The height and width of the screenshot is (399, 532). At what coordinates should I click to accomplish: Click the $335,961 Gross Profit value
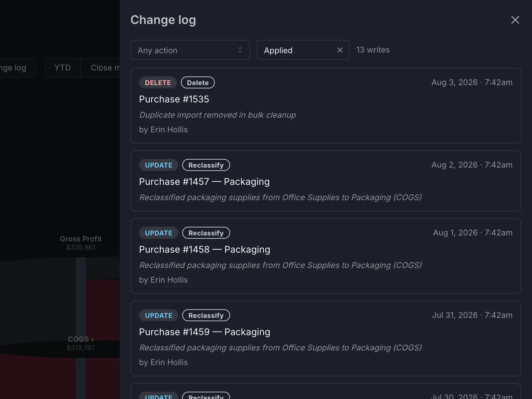pyautogui.click(x=81, y=247)
